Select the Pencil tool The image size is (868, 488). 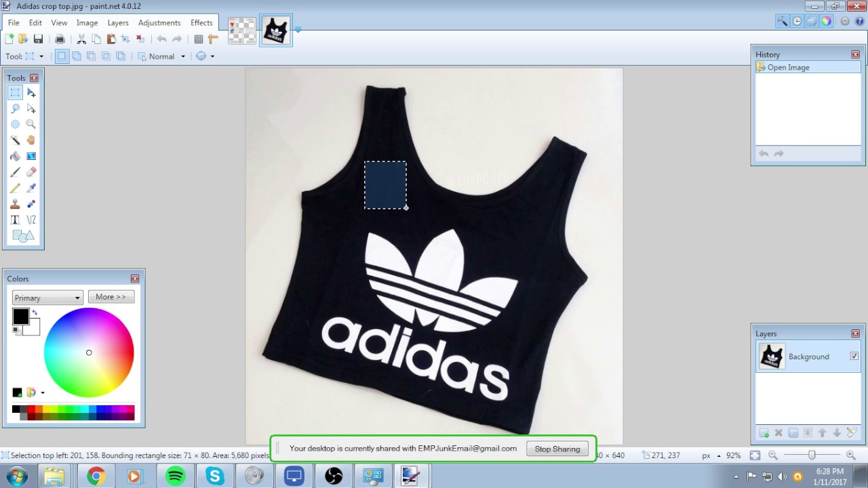tap(15, 188)
